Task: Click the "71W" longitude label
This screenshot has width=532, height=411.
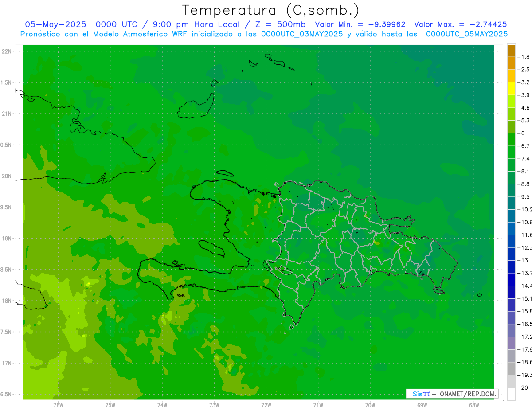Action: pos(318,405)
